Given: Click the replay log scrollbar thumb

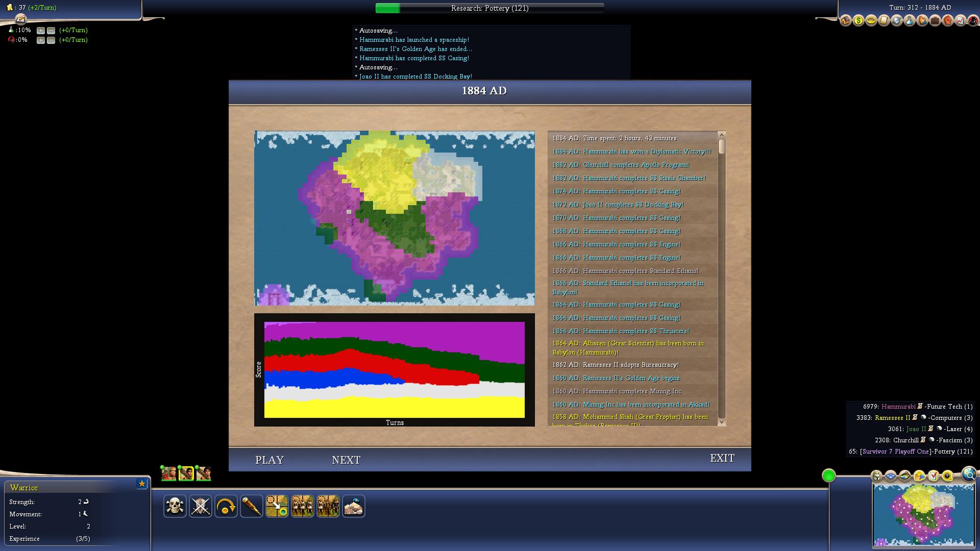Looking at the screenshot, I should 722,146.
